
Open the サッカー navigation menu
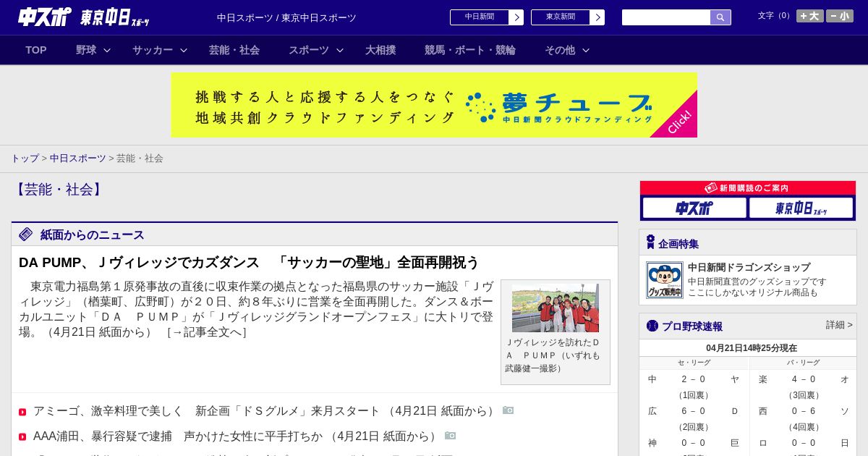pyautogui.click(x=153, y=50)
